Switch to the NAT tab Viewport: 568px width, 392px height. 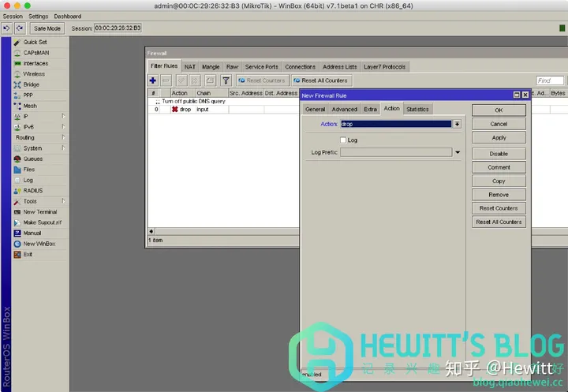click(190, 67)
